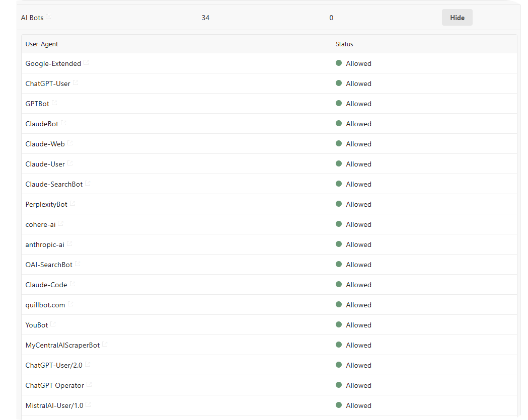The image size is (528, 420).
Task: Open external link icon beside MyCentralAIScraperBot
Action: tap(105, 344)
